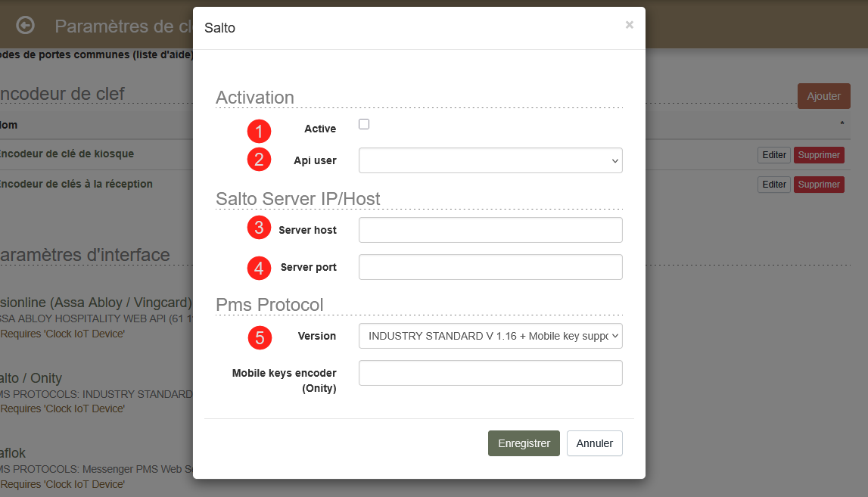The width and height of the screenshot is (868, 497).
Task: Click the back arrow icon in header
Action: (x=25, y=26)
